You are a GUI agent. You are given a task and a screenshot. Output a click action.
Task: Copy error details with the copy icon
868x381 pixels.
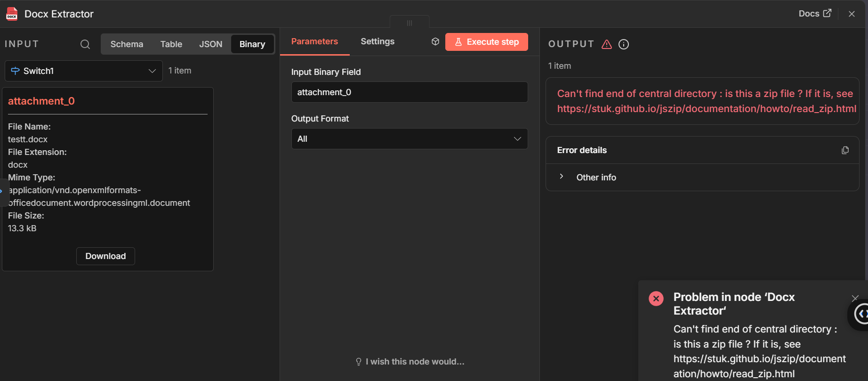pos(845,150)
